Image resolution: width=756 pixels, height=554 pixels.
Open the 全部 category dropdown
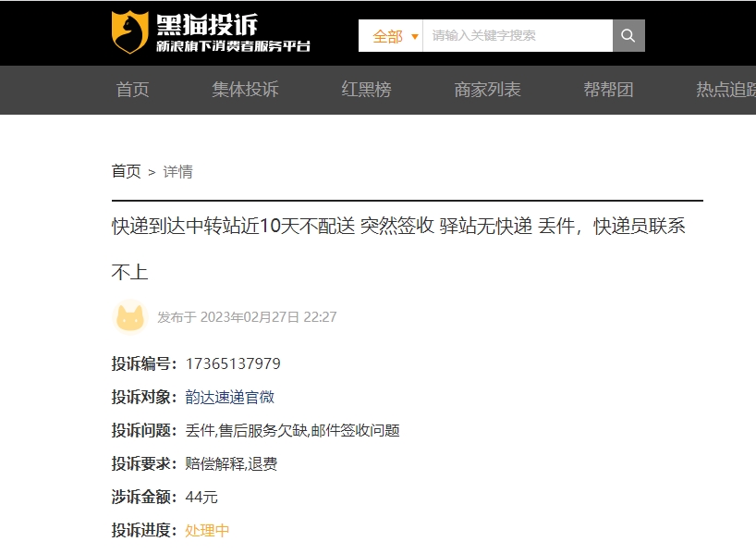click(x=391, y=36)
